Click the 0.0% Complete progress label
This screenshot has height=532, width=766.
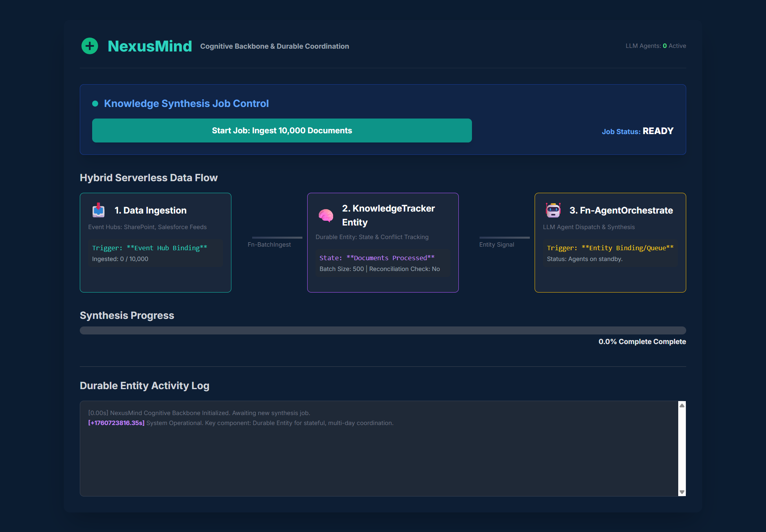(642, 342)
